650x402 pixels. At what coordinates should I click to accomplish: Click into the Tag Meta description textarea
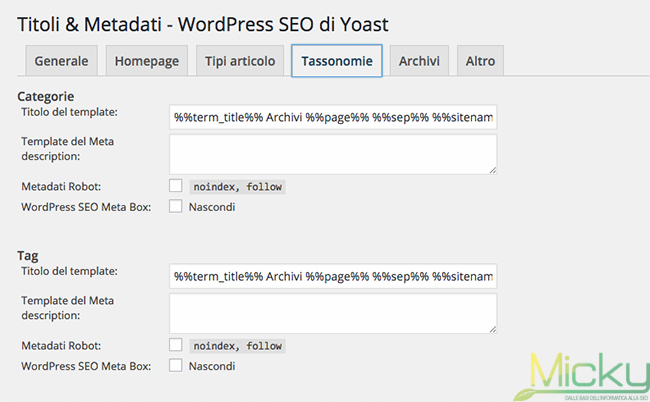pyautogui.click(x=333, y=313)
